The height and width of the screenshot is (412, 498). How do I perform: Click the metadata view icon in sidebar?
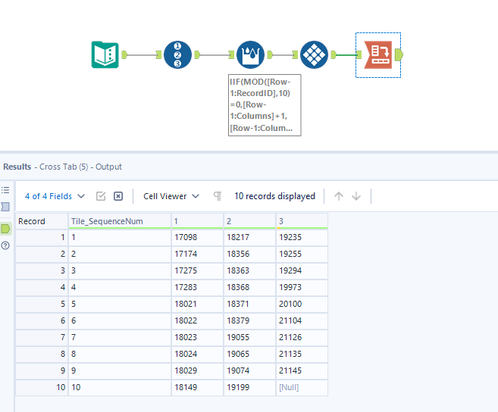click(5, 207)
